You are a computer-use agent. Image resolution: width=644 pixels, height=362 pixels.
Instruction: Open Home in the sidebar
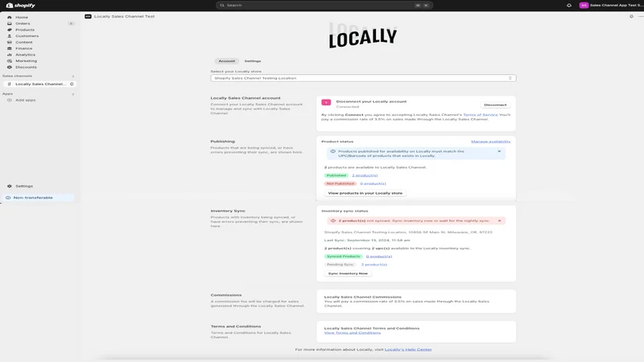22,17
